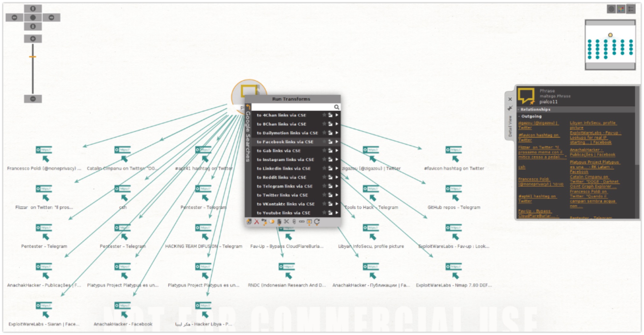
Task: Pan the graph down with the down arrow
Action: (x=33, y=26)
